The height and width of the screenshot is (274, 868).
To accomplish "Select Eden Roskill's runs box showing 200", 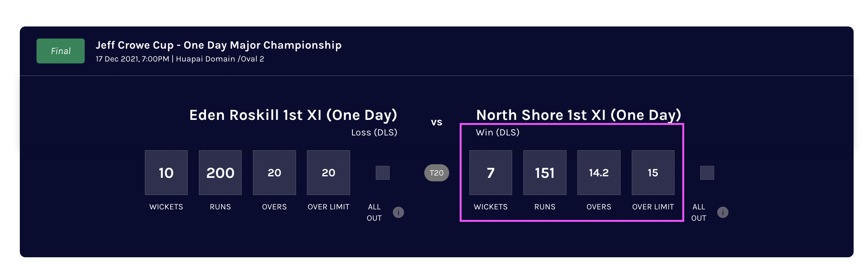I will [x=220, y=173].
